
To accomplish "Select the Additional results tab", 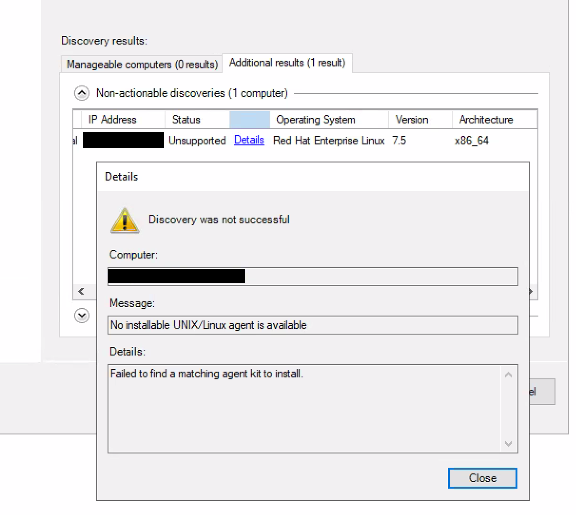I will pos(287,63).
